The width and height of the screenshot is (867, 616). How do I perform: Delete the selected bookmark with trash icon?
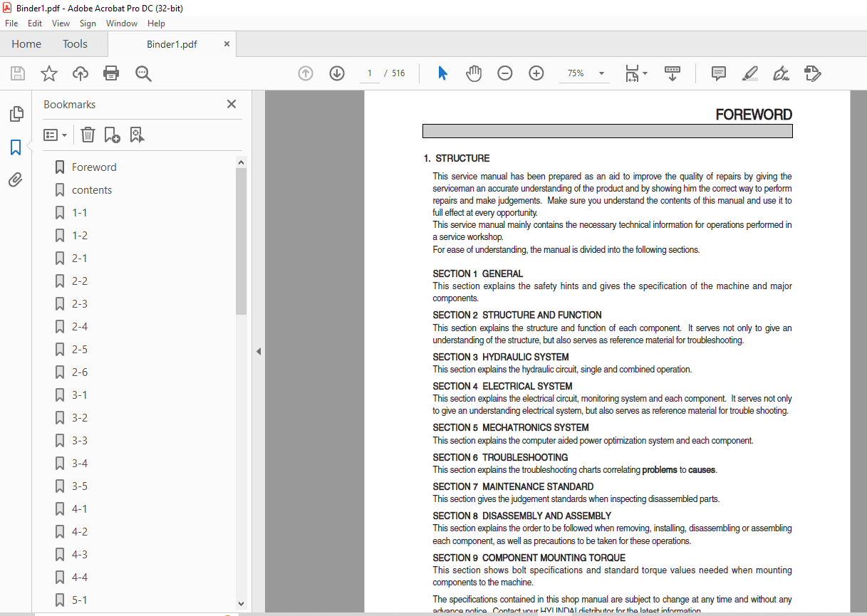click(88, 135)
